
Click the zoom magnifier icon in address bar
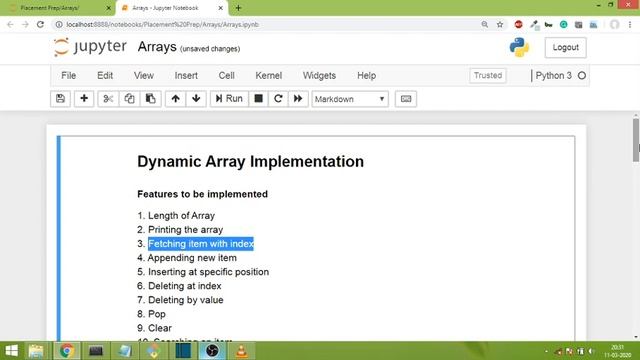tap(484, 24)
